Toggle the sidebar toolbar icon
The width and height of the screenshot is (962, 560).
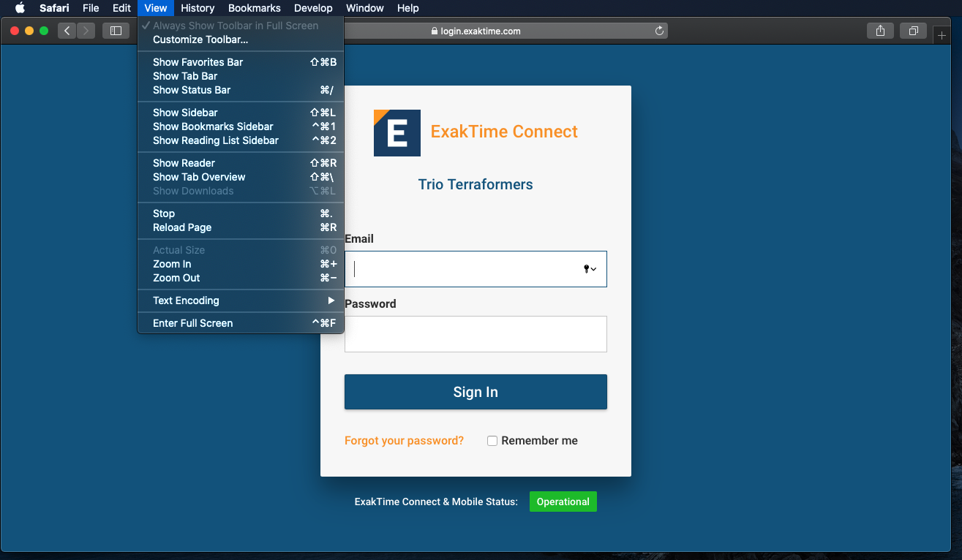point(116,31)
